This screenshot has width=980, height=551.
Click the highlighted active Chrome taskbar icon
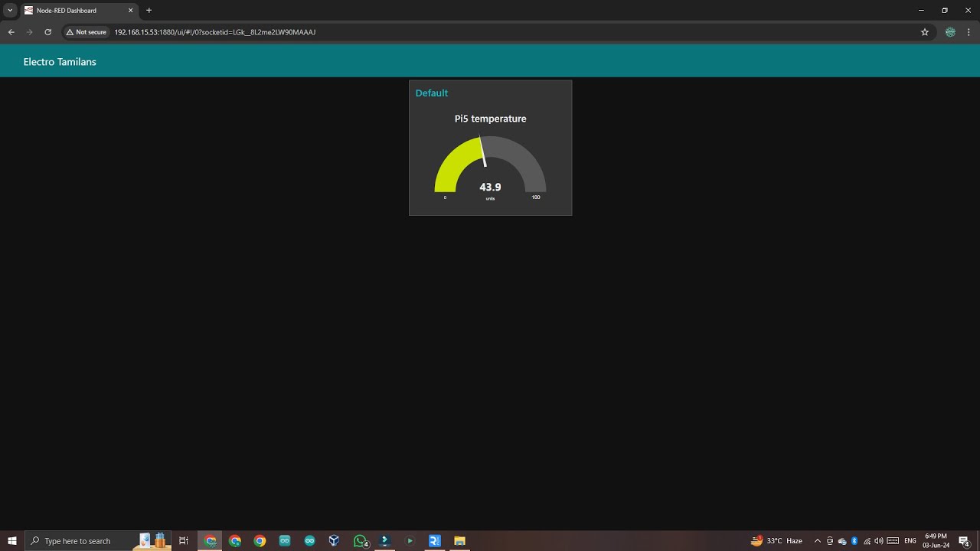click(211, 541)
